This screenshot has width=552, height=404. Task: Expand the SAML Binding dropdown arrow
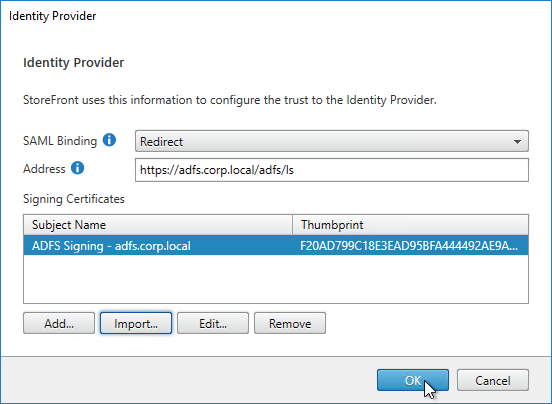click(x=517, y=141)
